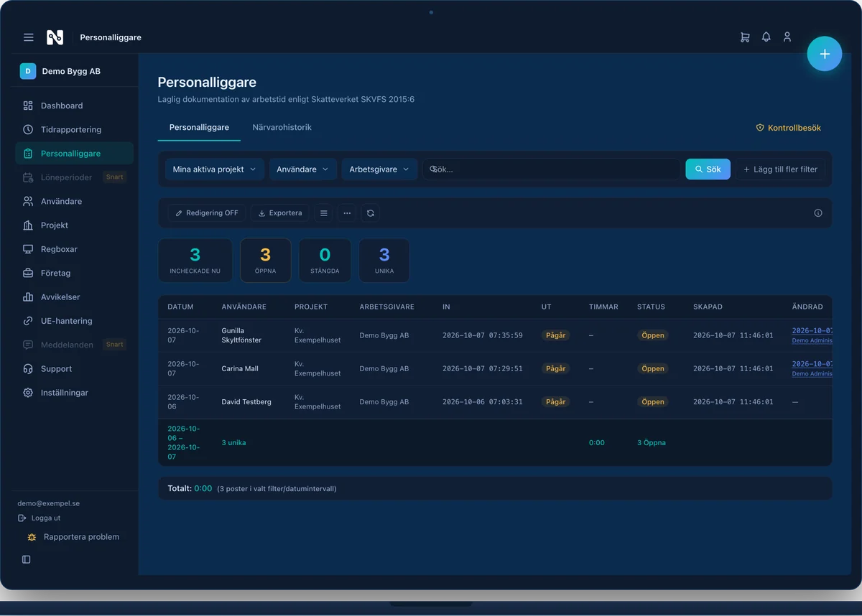862x616 pixels.
Task: Click the Sök search button
Action: pyautogui.click(x=708, y=169)
